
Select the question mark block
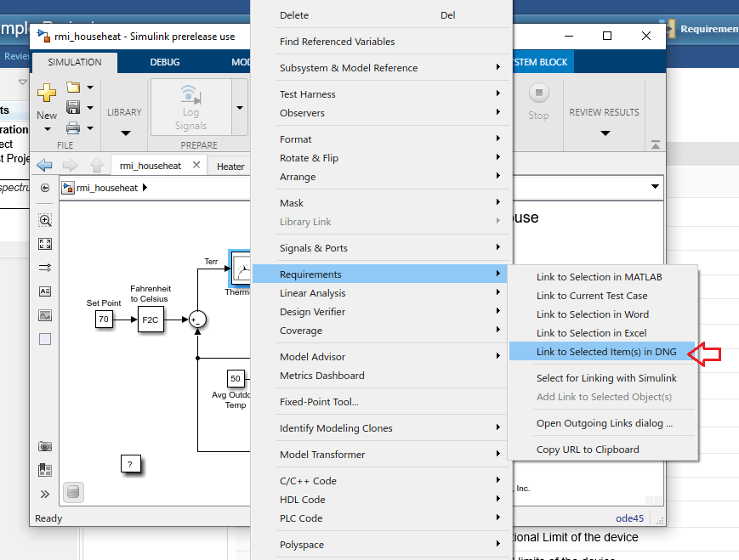(130, 464)
